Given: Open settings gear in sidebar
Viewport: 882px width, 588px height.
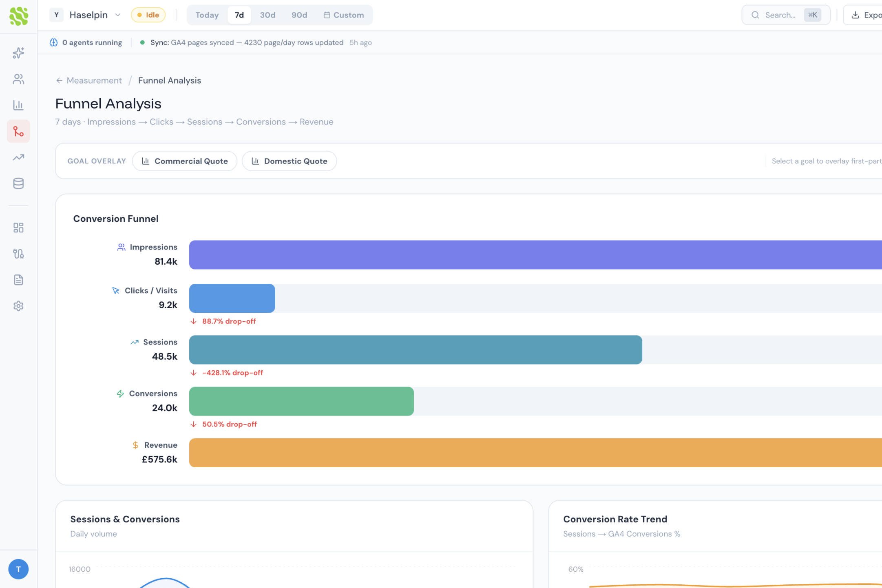Looking at the screenshot, I should [18, 306].
